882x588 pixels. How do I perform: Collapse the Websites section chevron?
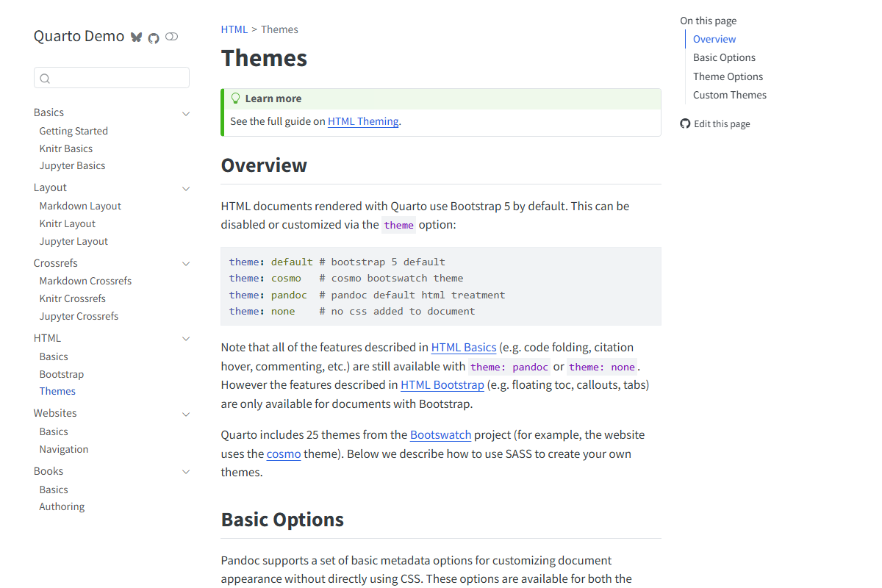pyautogui.click(x=186, y=414)
